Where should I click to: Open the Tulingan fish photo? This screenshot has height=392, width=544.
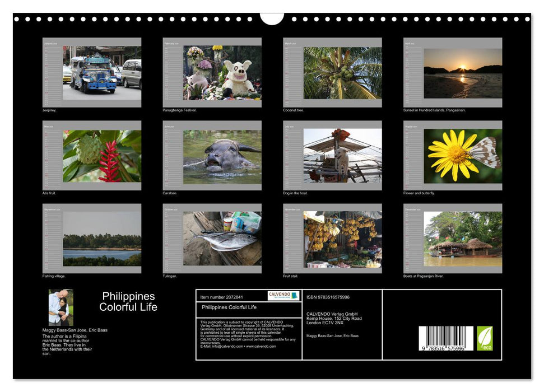[x=221, y=240]
